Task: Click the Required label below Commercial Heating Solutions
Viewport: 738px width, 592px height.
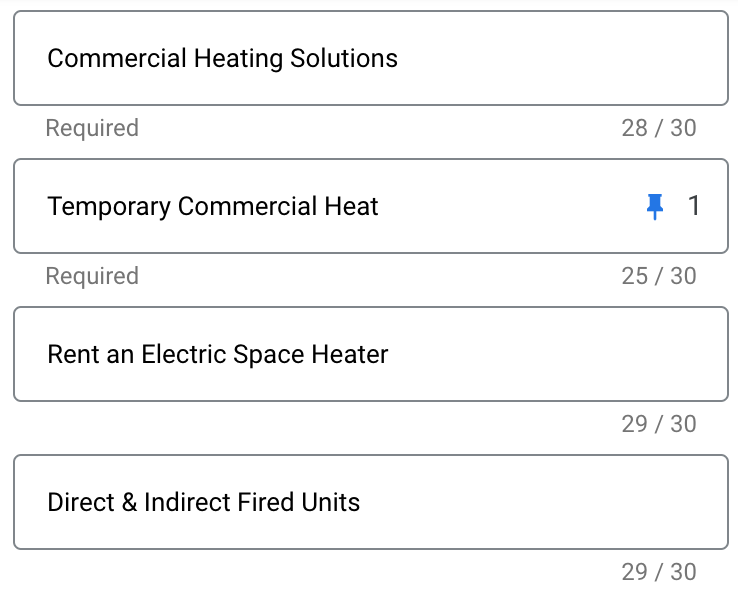Action: 92,128
